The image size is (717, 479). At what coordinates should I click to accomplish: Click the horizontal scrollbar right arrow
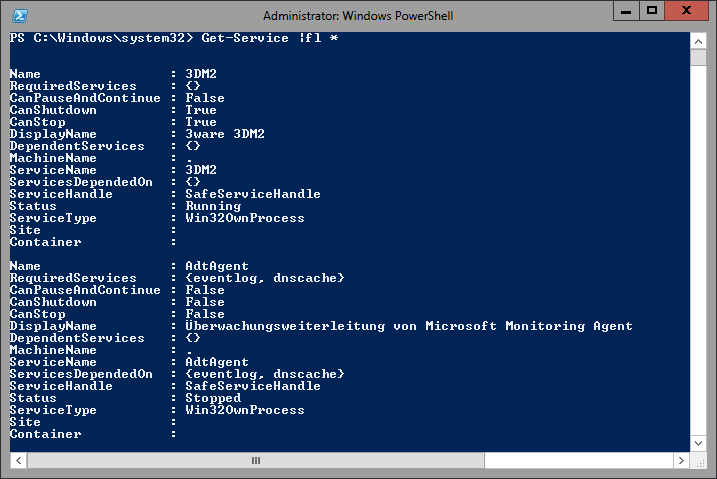[x=681, y=460]
